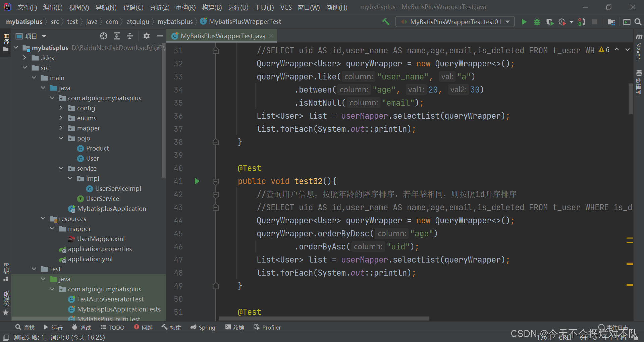Image resolution: width=644 pixels, height=342 pixels.
Task: Expand the .idea folder
Action: [25, 58]
